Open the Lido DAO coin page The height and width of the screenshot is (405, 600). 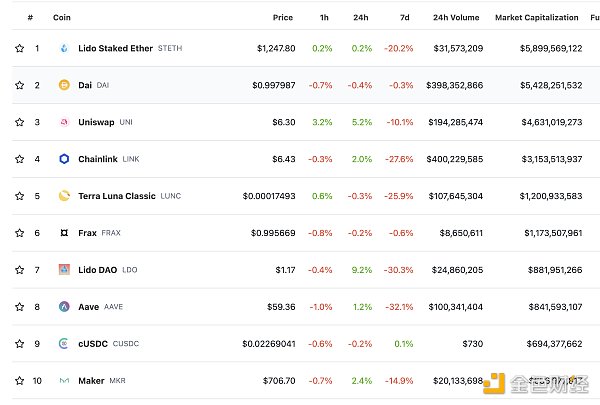point(98,270)
